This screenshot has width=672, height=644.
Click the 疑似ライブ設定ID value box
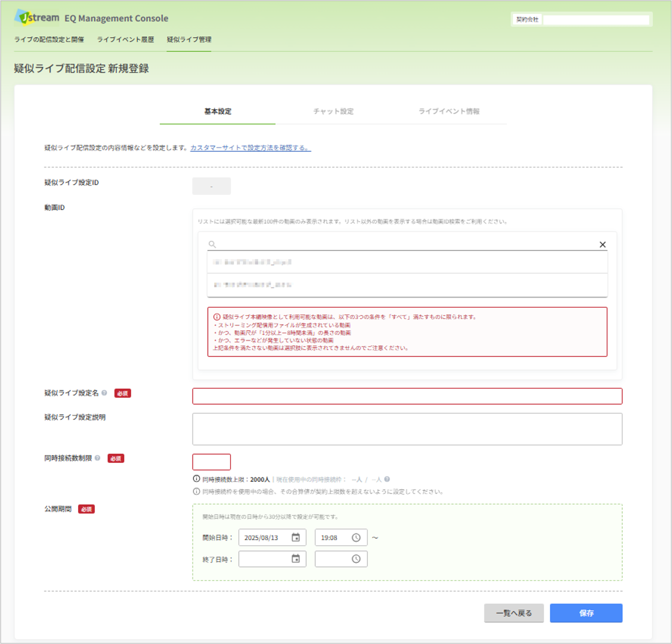coord(211,186)
